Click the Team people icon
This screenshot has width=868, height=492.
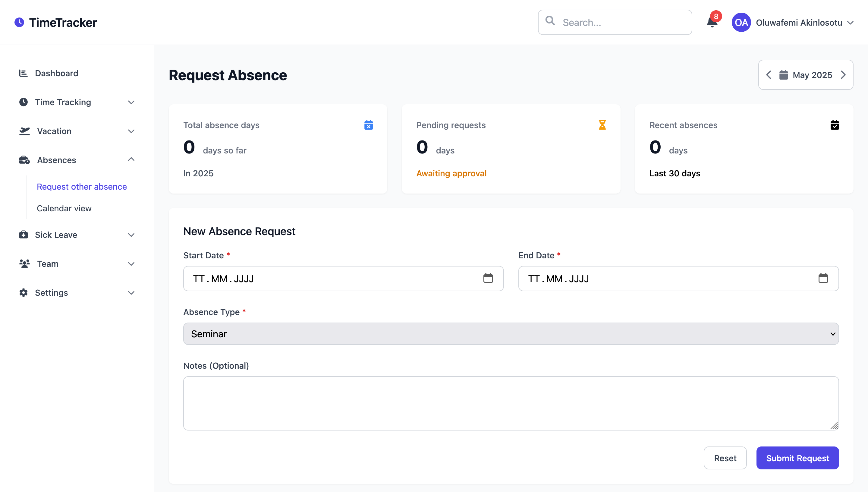click(x=24, y=263)
